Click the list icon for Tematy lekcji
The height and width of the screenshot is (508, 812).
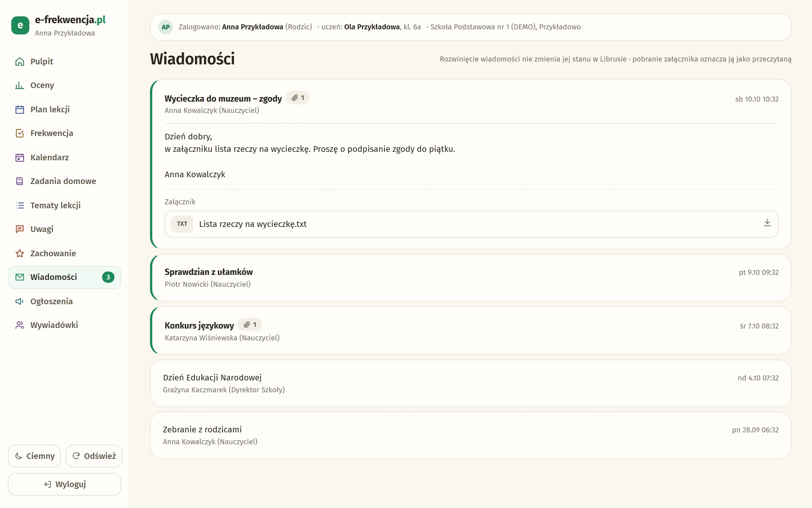tap(20, 205)
